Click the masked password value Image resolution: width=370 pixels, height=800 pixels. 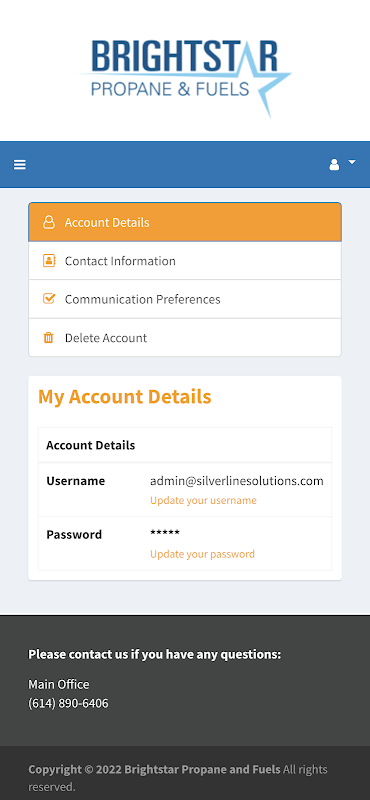coord(165,534)
